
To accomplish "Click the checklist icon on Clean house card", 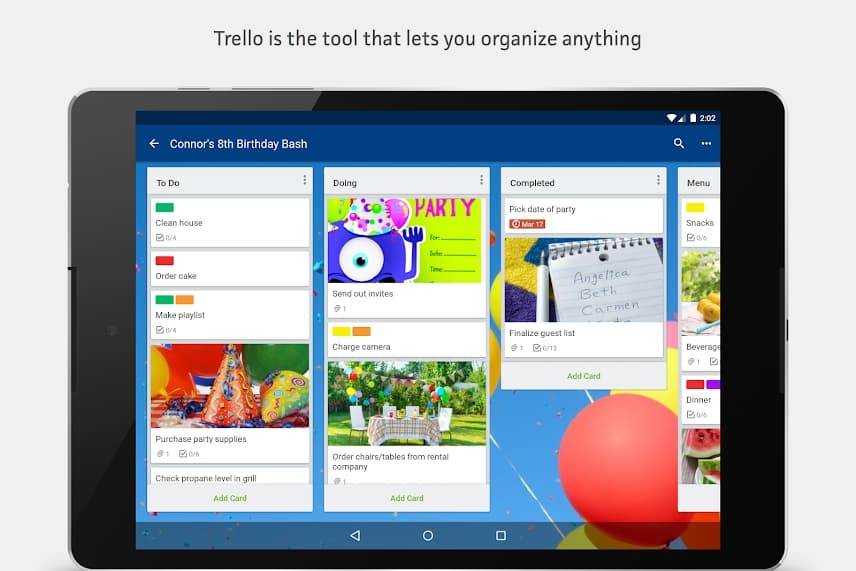I will tap(159, 237).
